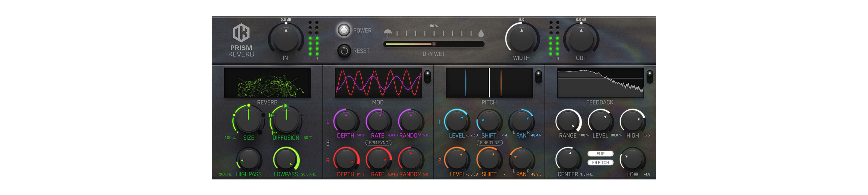
Task: Click the Power button icon
Action: 343,30
